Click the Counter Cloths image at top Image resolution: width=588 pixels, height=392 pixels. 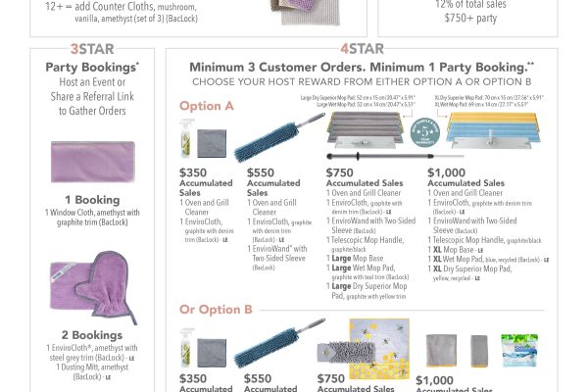click(305, 12)
